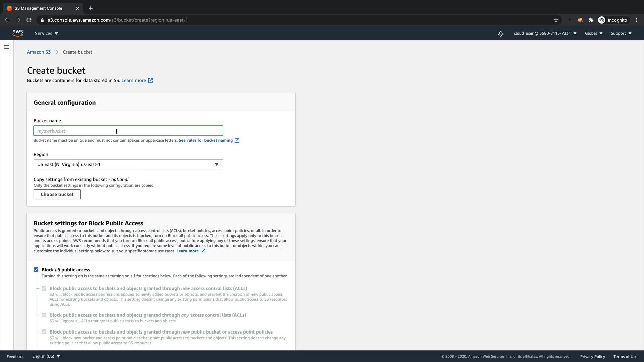The height and width of the screenshot is (362, 644).
Task: Open the hamburger side navigation menu
Action: click(x=7, y=47)
